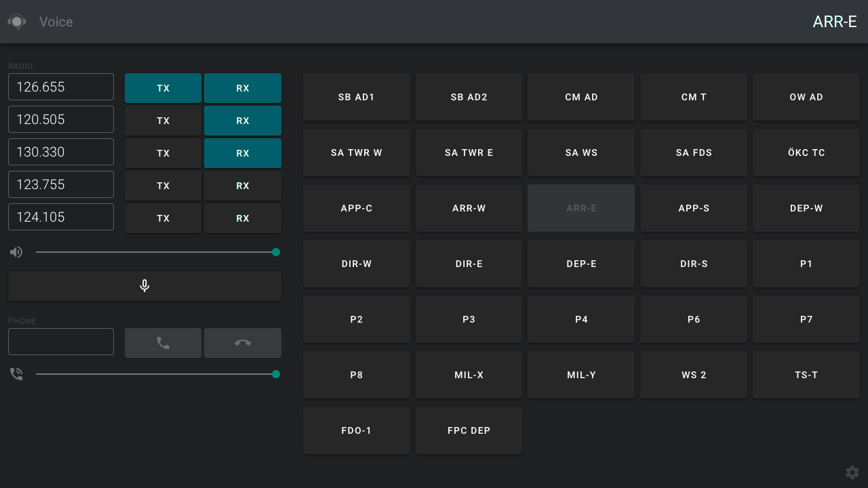Click the 126.655 frequency field

[61, 87]
